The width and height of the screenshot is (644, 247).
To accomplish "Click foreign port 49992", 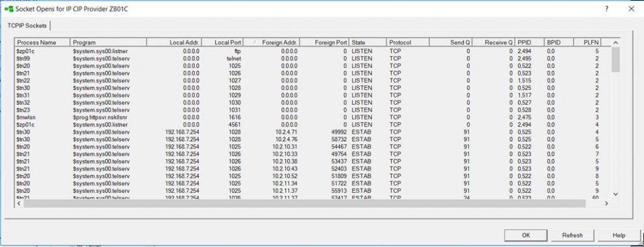I will click(339, 132).
